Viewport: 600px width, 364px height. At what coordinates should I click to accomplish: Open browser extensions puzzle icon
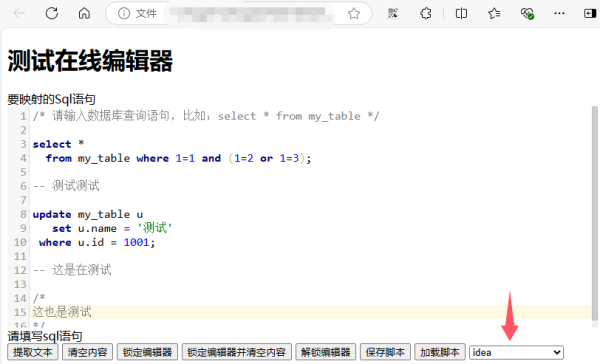[x=426, y=13]
